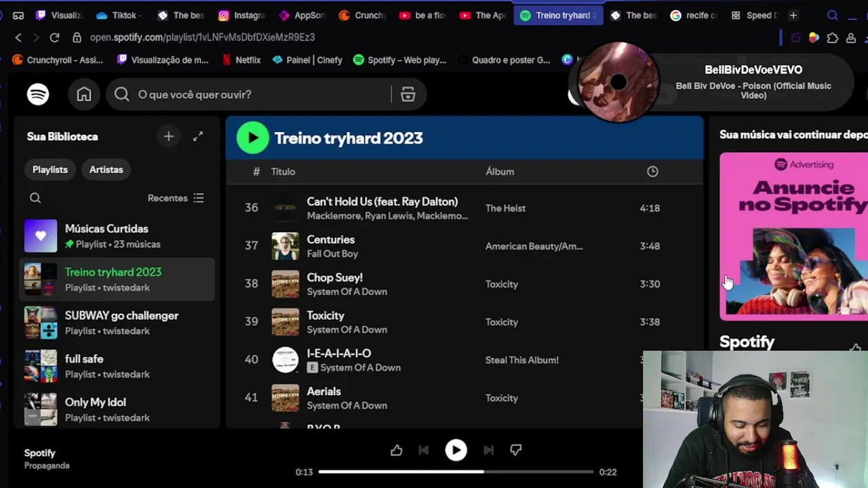This screenshot has height=488, width=868.
Task: Play the Treino tryhard 2023 playlist
Action: point(253,138)
